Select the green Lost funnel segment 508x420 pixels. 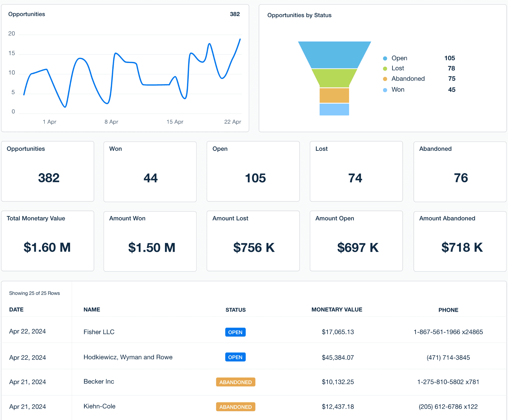click(x=334, y=78)
